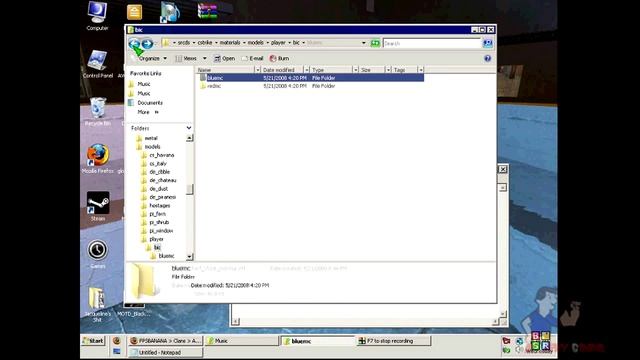Viewport: 640px width, 360px height.
Task: Click the search magnifier icon beside Search box
Action: tap(487, 43)
